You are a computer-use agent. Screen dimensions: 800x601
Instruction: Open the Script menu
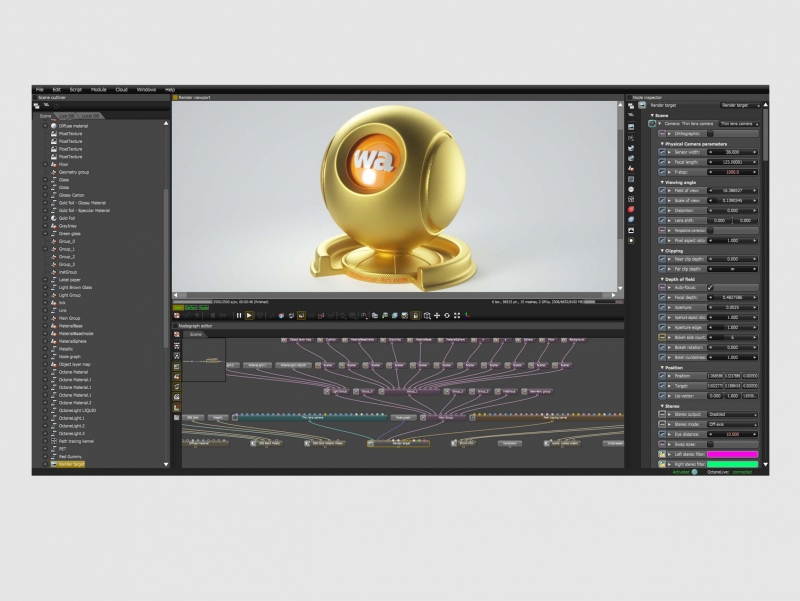coord(76,90)
